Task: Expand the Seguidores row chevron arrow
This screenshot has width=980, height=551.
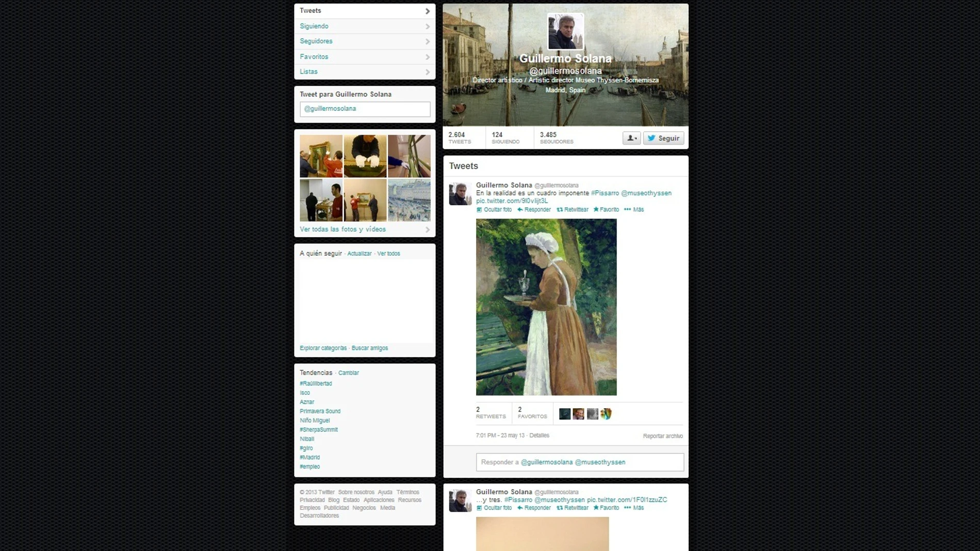Action: tap(428, 41)
